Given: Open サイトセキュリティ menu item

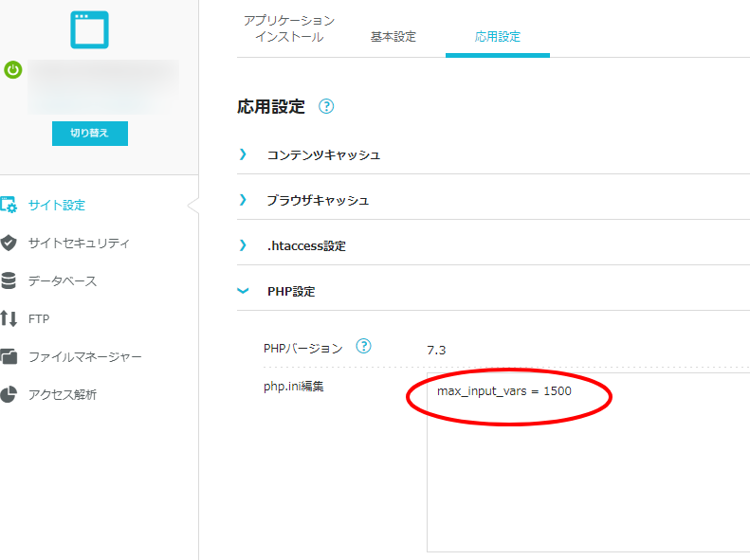Looking at the screenshot, I should [79, 243].
